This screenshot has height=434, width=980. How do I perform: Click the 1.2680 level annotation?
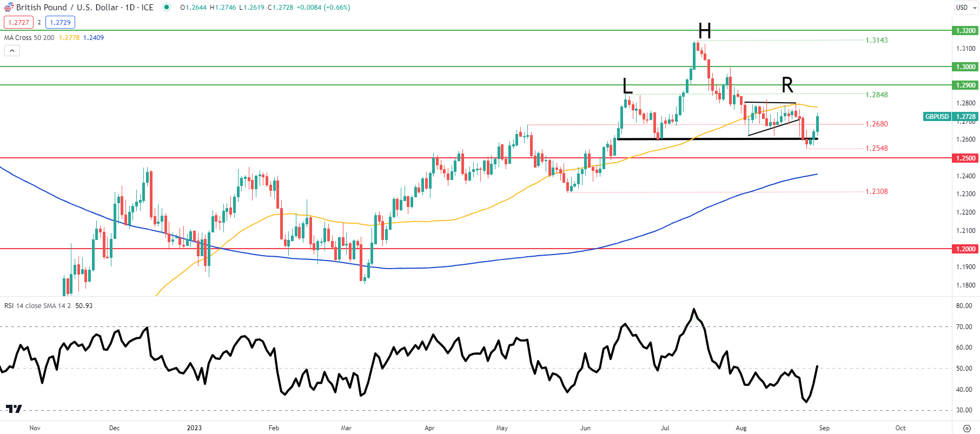click(877, 124)
